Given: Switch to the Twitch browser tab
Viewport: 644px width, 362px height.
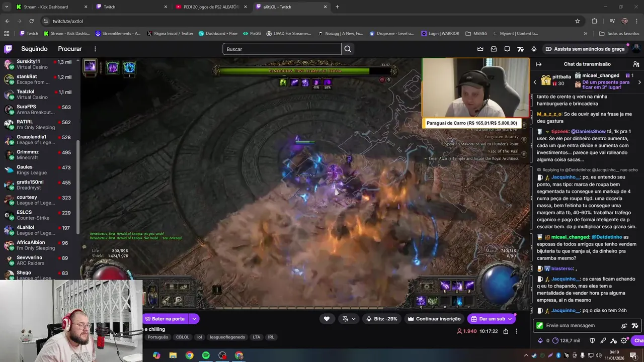Looking at the screenshot, I should point(131,7).
